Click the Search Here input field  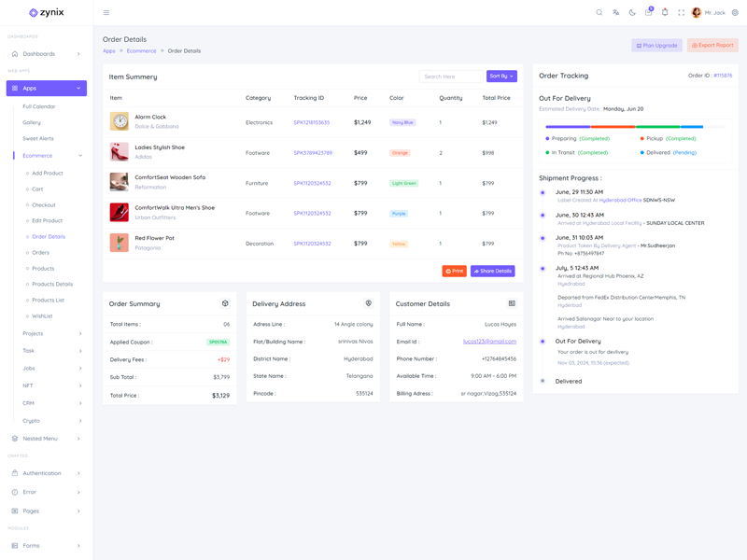point(451,77)
